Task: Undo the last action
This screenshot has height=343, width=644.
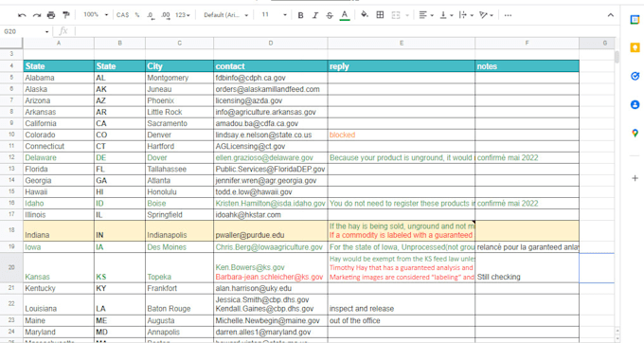Action: pos(22,15)
